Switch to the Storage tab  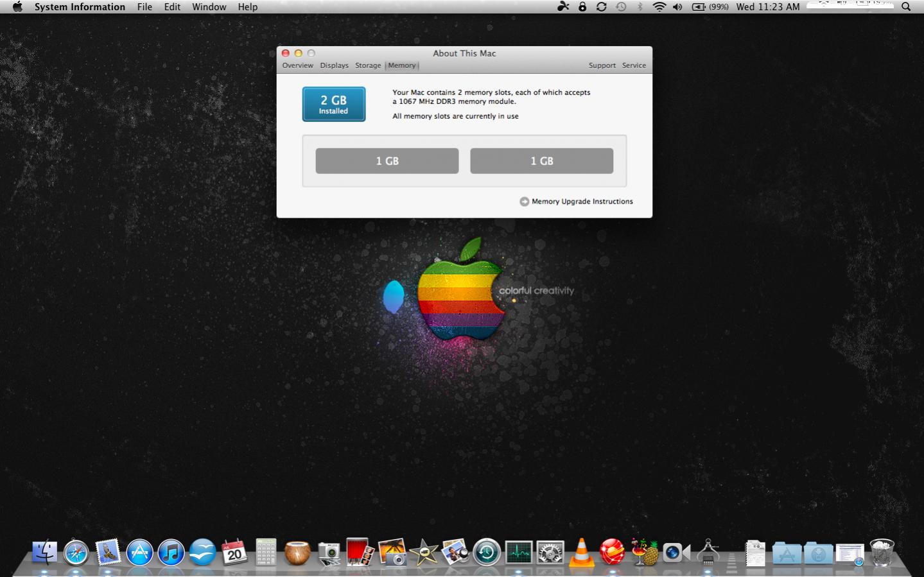(368, 65)
